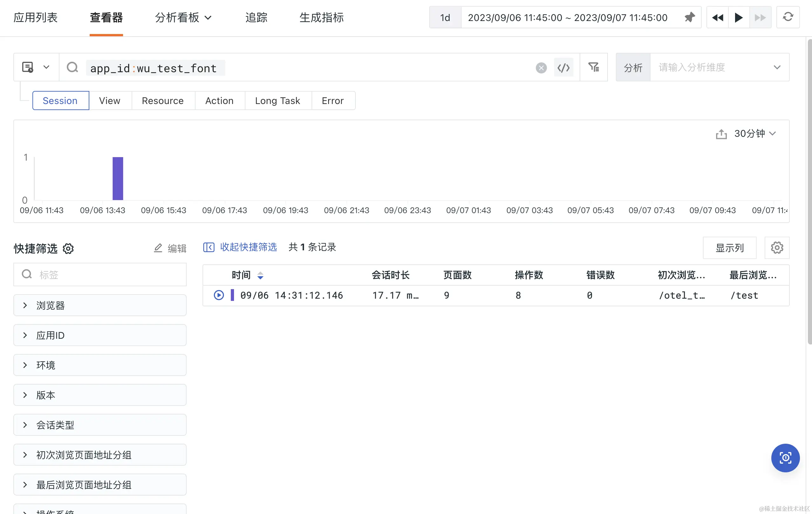812x514 pixels.
Task: Click the magnifier search icon
Action: (x=72, y=67)
